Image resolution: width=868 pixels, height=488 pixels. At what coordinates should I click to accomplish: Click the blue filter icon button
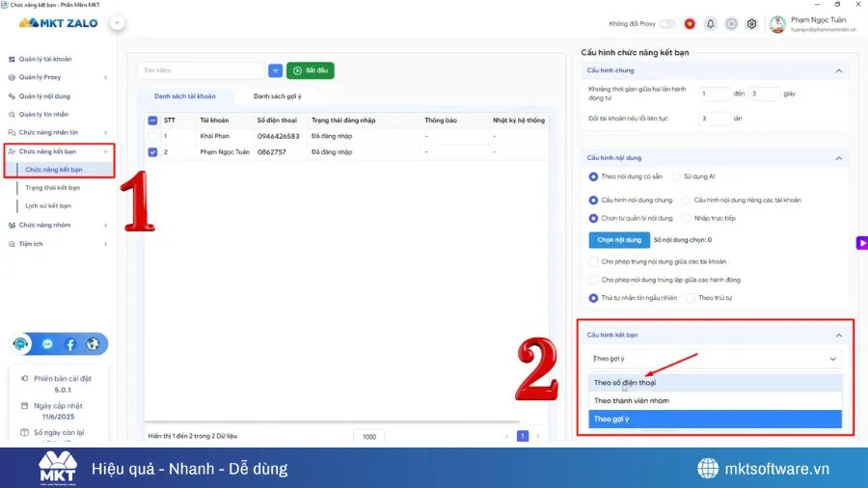tap(275, 70)
